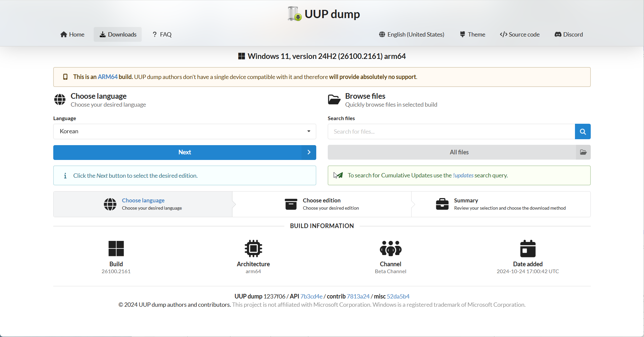Click the open-folder icon on All files

coord(584,152)
